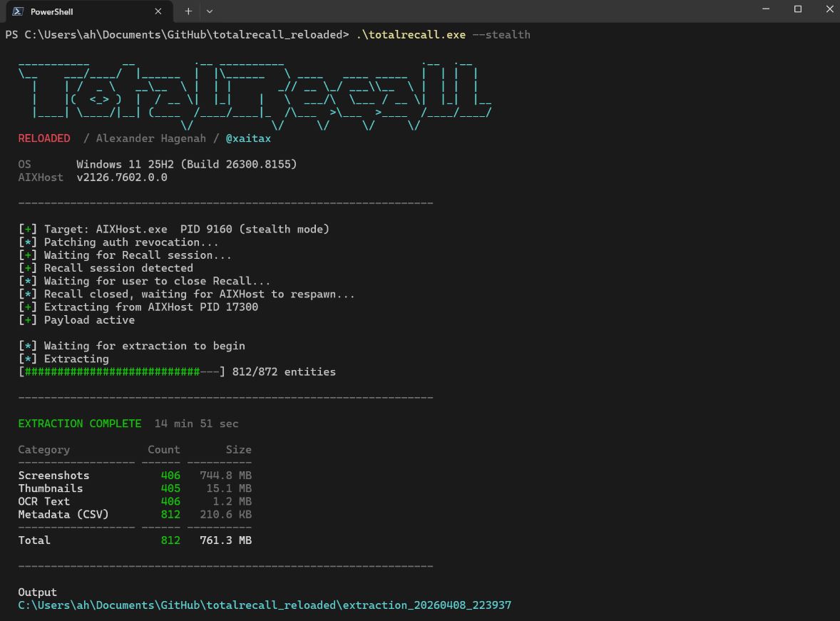Expand the new tab profile dropdown
This screenshot has height=621, width=840.
210,11
